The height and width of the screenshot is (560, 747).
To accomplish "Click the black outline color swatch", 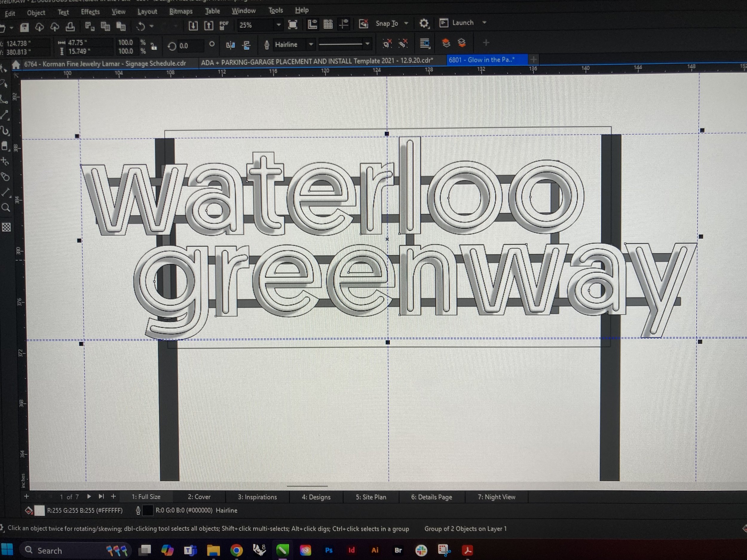I will pos(148,510).
